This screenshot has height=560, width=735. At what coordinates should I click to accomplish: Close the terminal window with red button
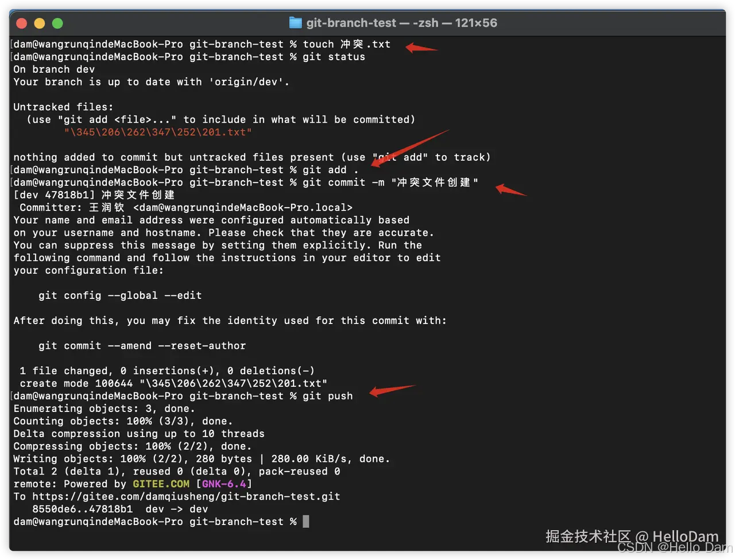(22, 24)
